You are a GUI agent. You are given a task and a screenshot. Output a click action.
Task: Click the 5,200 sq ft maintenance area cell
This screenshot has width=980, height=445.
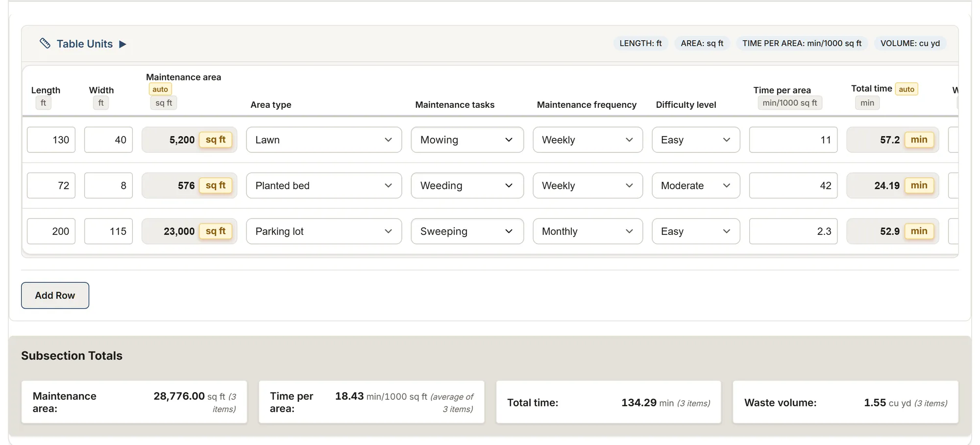click(189, 140)
